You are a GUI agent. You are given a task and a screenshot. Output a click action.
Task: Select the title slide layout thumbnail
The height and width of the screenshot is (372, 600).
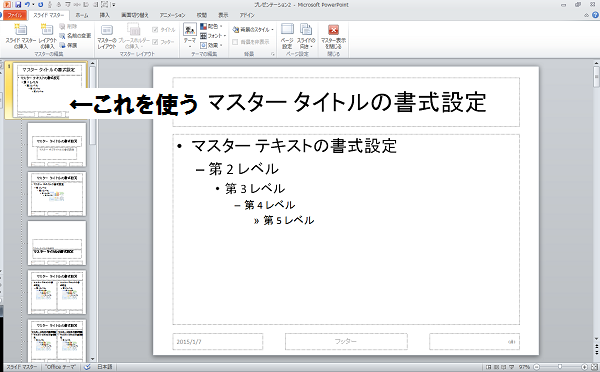click(57, 145)
